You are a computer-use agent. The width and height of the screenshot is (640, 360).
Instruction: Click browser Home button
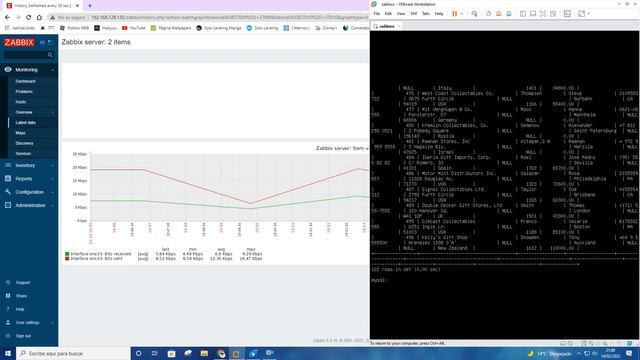(x=39, y=18)
